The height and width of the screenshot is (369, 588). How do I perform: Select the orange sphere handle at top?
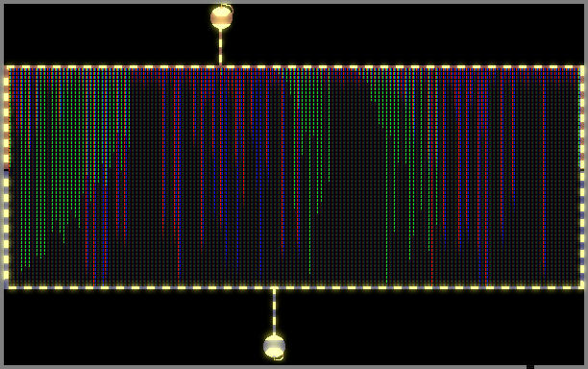coord(221,17)
